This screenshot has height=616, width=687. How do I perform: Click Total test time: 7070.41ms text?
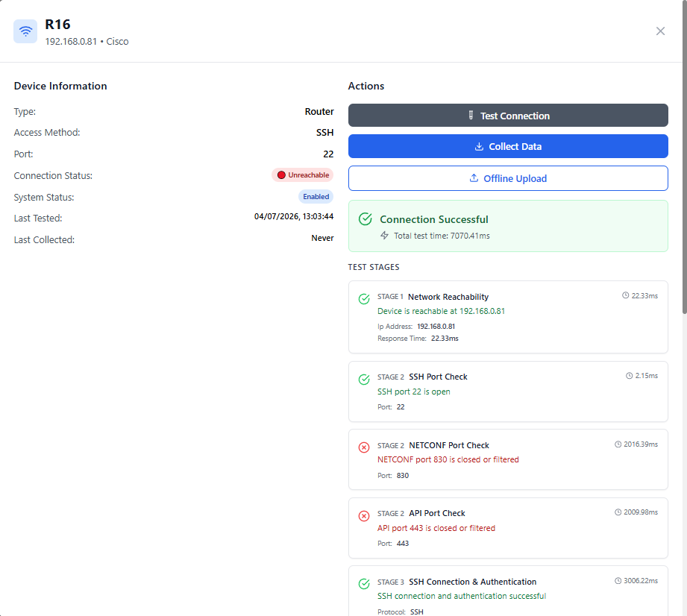(442, 236)
